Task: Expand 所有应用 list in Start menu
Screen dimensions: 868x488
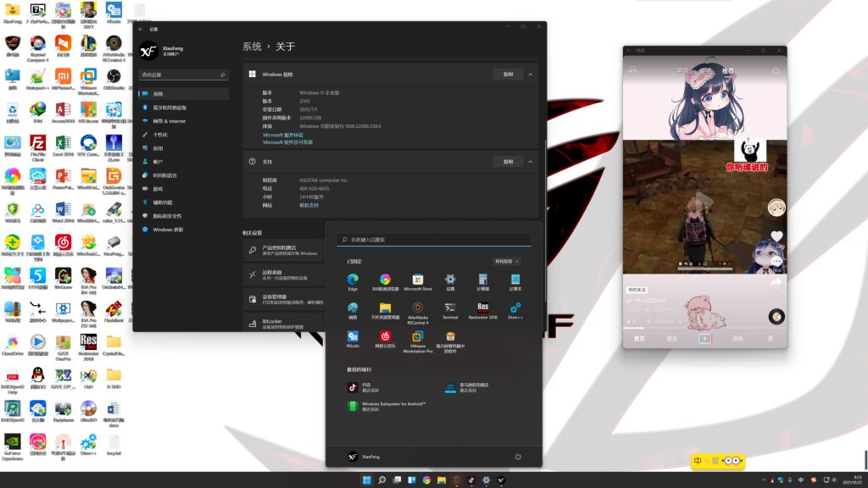Action: (506, 262)
